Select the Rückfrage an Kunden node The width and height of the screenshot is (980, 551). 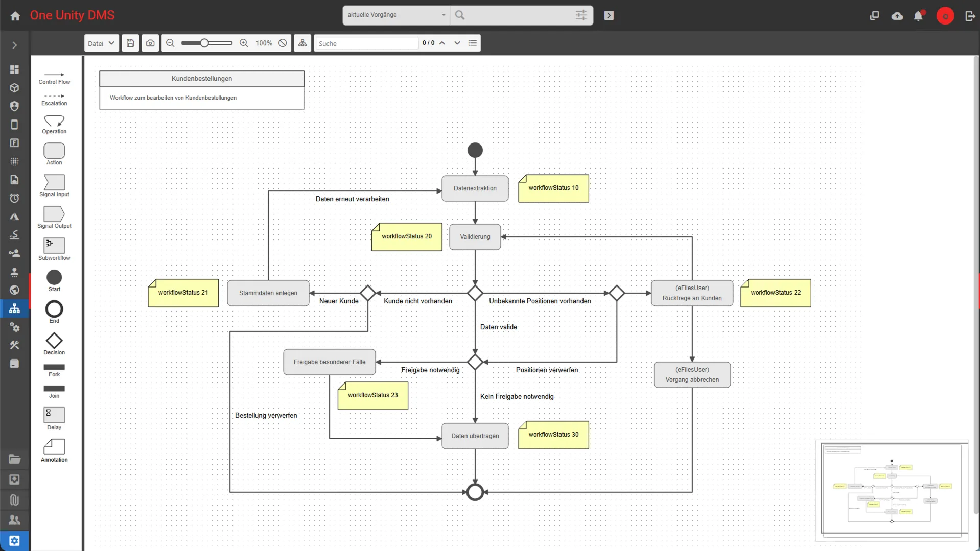(692, 293)
